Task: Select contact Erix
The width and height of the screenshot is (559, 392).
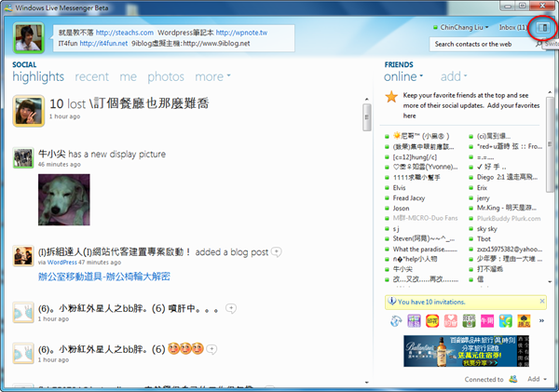Action: (x=482, y=187)
